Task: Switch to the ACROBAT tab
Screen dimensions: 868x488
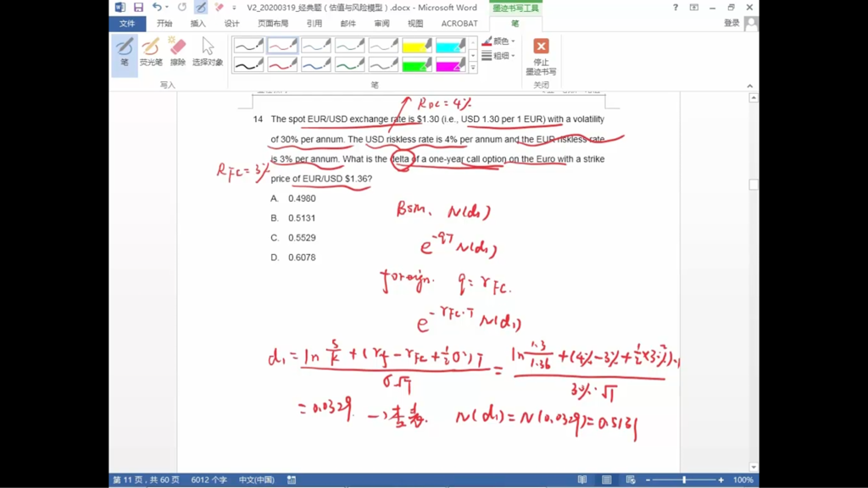Action: pyautogui.click(x=459, y=23)
